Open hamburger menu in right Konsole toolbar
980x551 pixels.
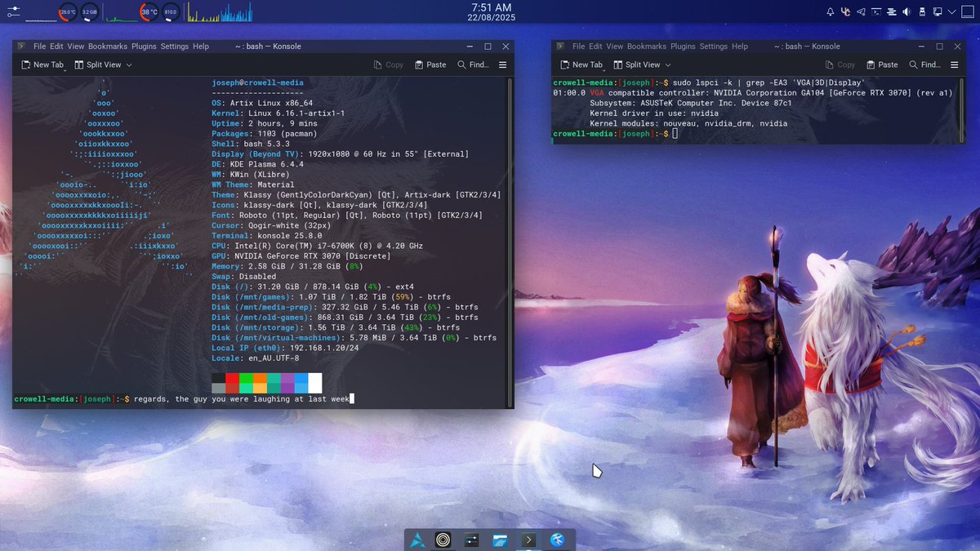[955, 64]
